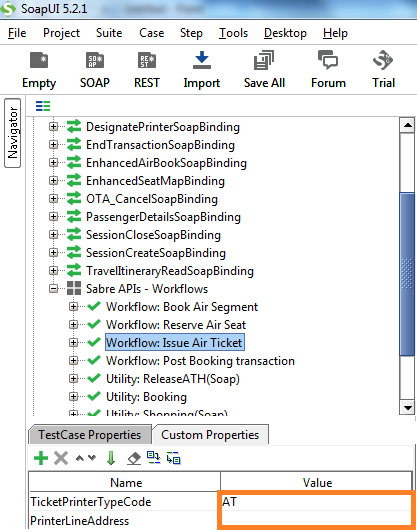Click green check of Workflow: Reserve Air Seat
The height and width of the screenshot is (532, 417).
[x=94, y=324]
